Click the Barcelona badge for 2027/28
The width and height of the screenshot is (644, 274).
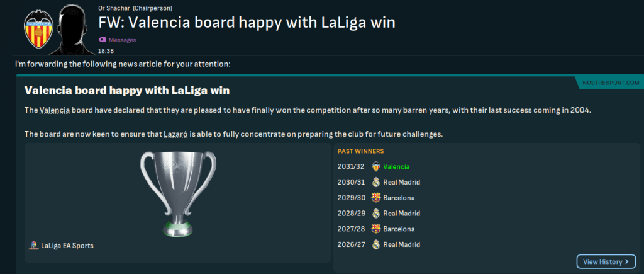pyautogui.click(x=376, y=229)
